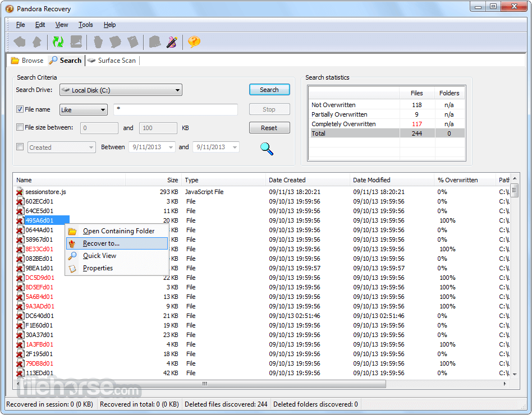The width and height of the screenshot is (532, 415).
Task: Click the Stop button
Action: click(269, 109)
